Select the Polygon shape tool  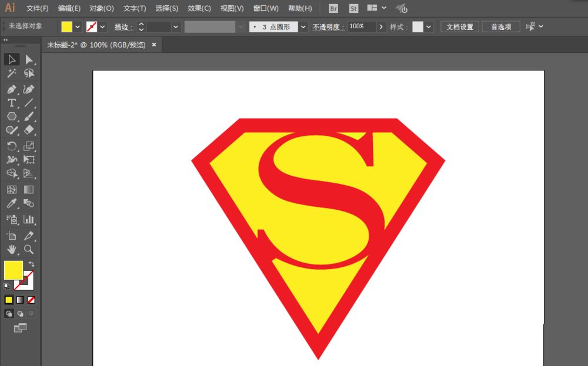pyautogui.click(x=12, y=116)
